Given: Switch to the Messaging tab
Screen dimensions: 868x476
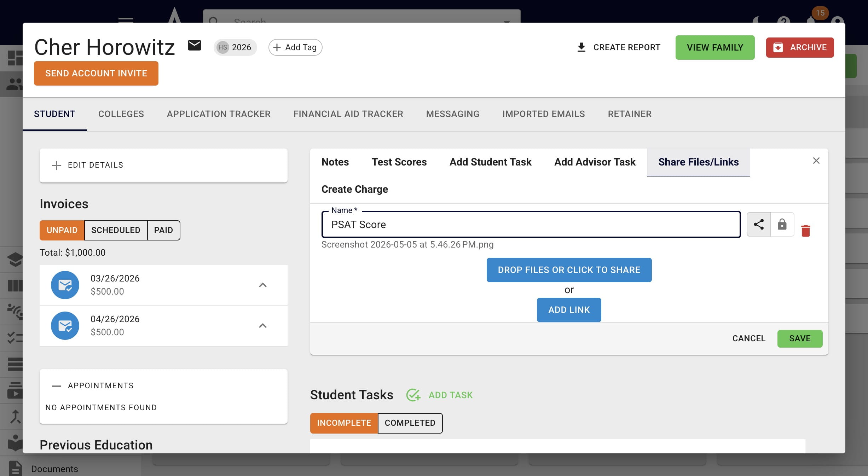Looking at the screenshot, I should coord(452,114).
